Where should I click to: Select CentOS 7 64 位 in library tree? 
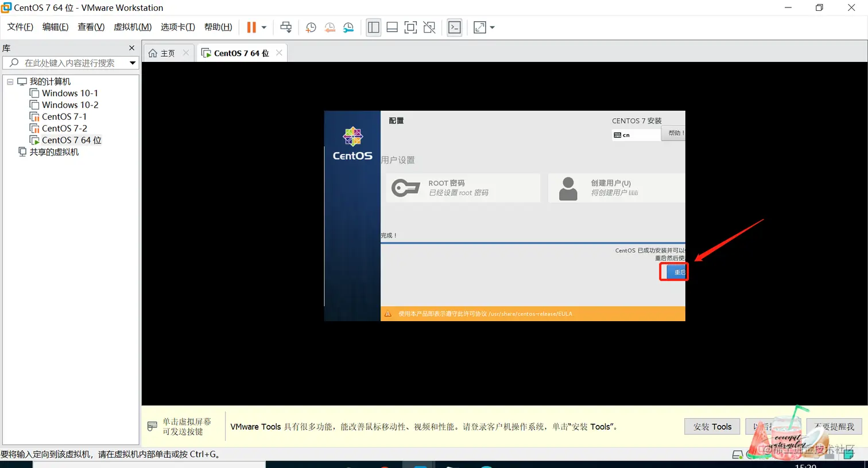pyautogui.click(x=71, y=141)
